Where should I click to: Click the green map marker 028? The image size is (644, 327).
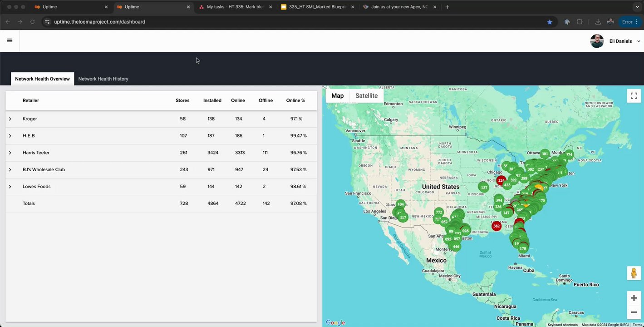click(465, 231)
